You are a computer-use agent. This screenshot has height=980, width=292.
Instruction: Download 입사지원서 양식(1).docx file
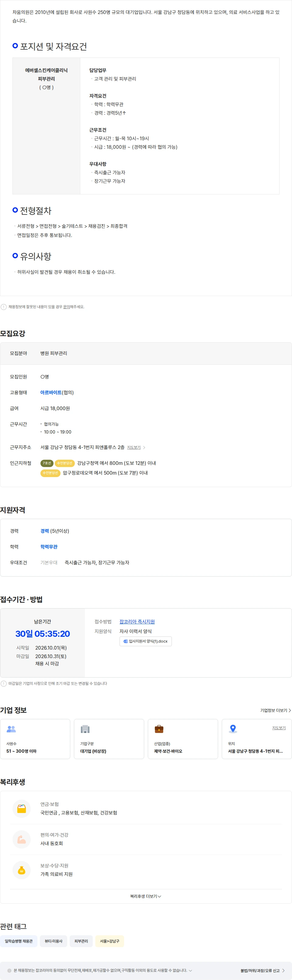click(x=146, y=641)
